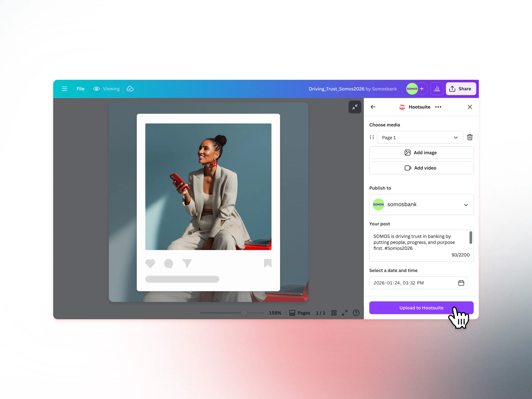This screenshot has width=532, height=399.
Task: Click the Hootsuite owl logo
Action: 402,107
